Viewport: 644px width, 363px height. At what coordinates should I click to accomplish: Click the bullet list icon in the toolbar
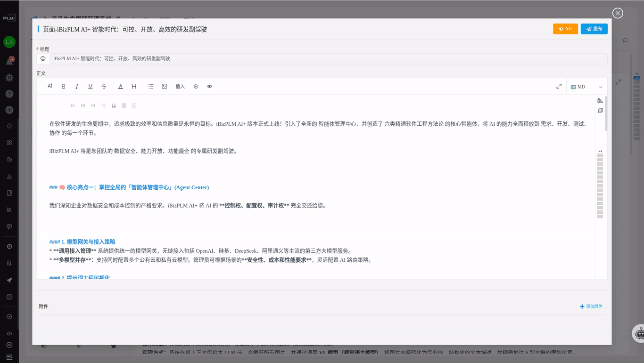coord(150,86)
